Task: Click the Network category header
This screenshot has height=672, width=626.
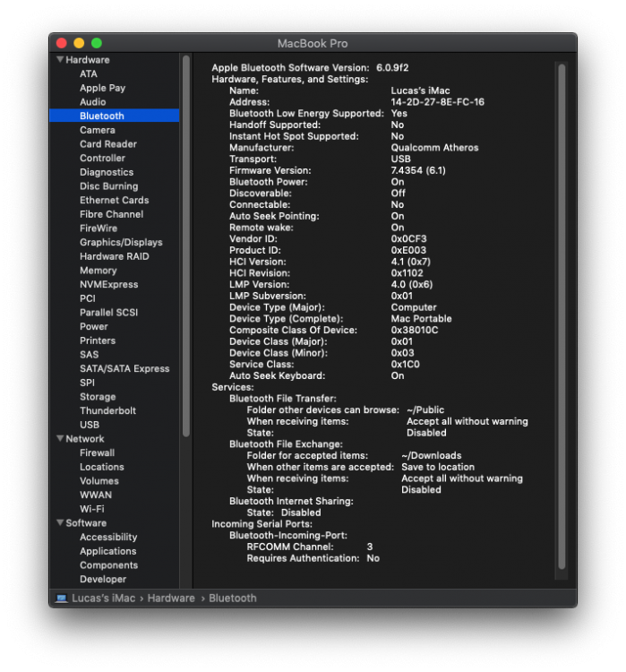Action: tap(85, 439)
